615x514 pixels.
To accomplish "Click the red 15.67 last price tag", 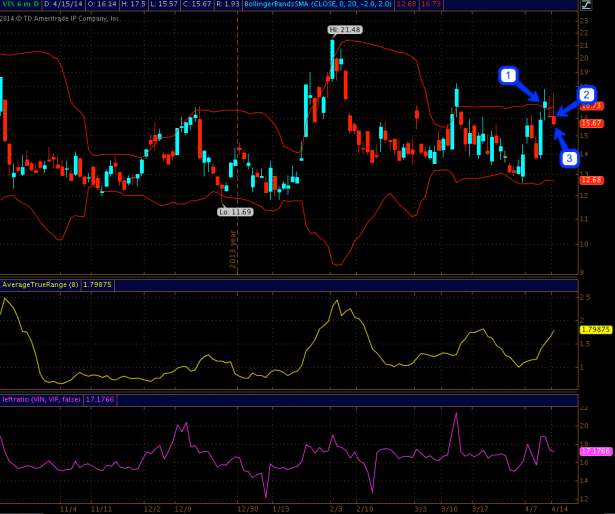I will pyautogui.click(x=590, y=123).
